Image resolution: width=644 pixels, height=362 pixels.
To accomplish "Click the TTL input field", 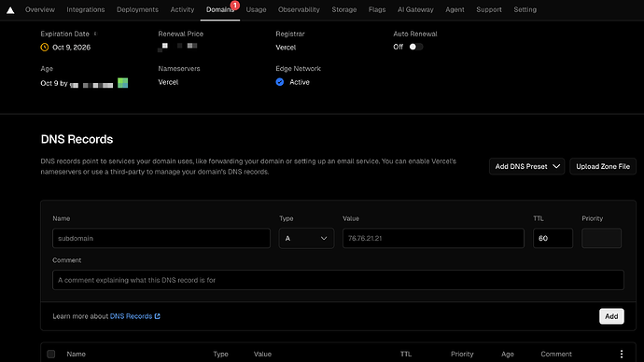I will (x=553, y=238).
